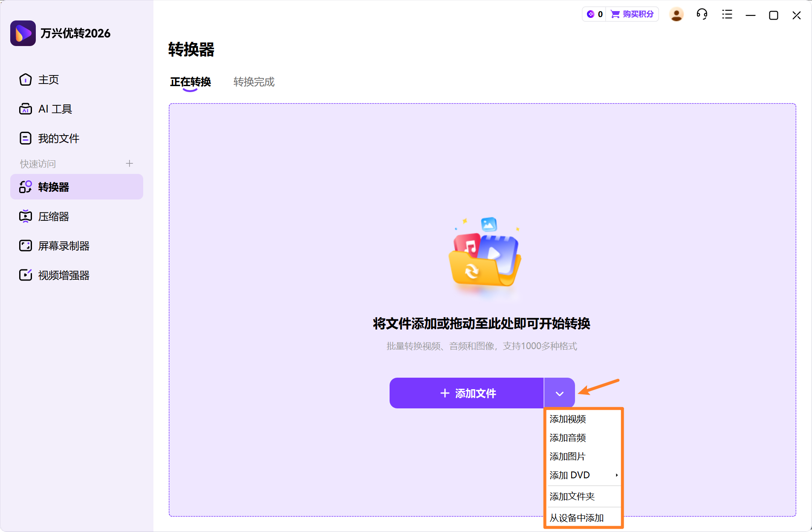Open the task list icon near window controls
Viewport: 812px width, 532px height.
pos(727,14)
